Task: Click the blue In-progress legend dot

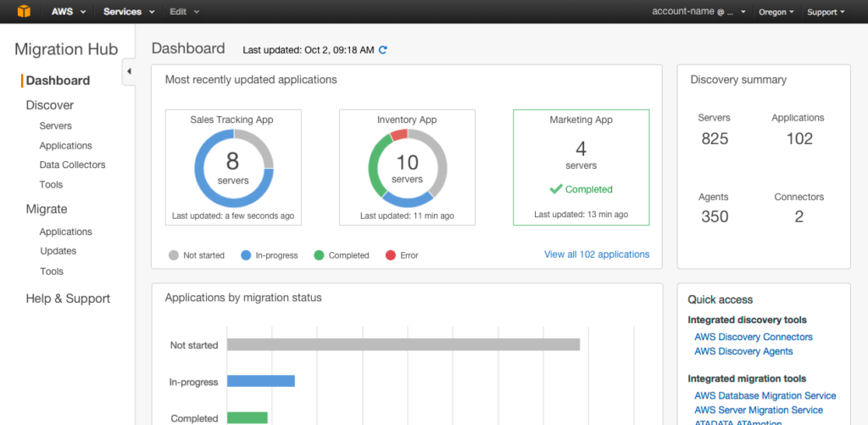Action: 247,255
